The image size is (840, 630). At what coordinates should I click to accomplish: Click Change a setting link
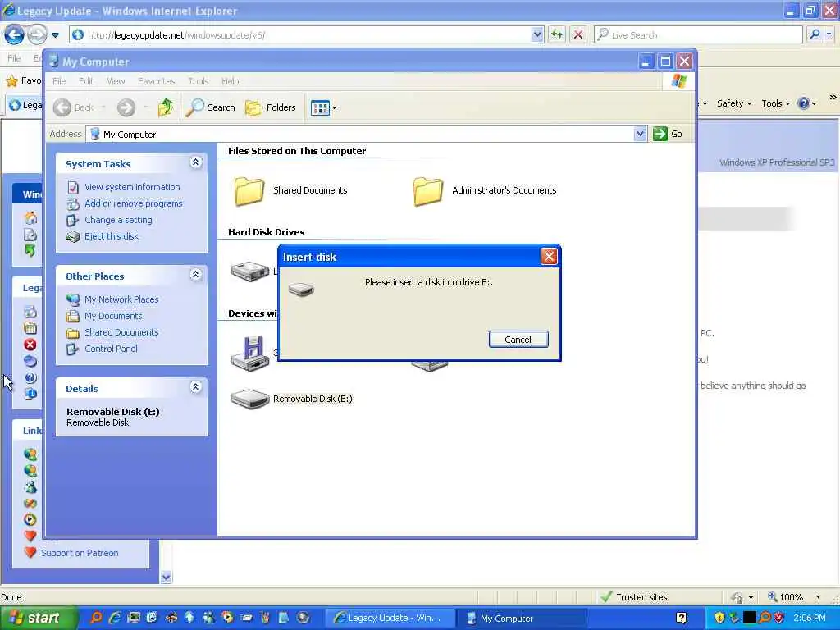(x=118, y=220)
